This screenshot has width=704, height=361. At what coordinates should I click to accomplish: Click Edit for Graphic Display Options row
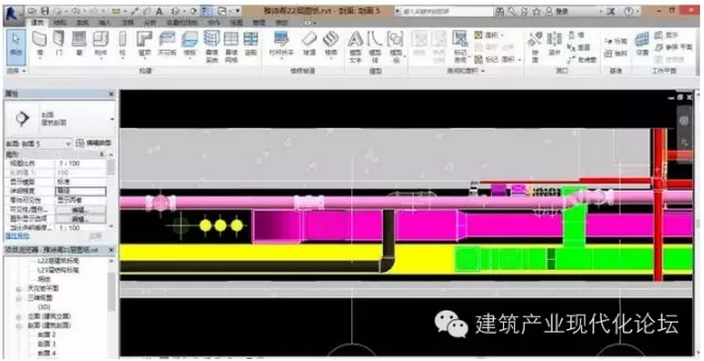[x=80, y=219]
